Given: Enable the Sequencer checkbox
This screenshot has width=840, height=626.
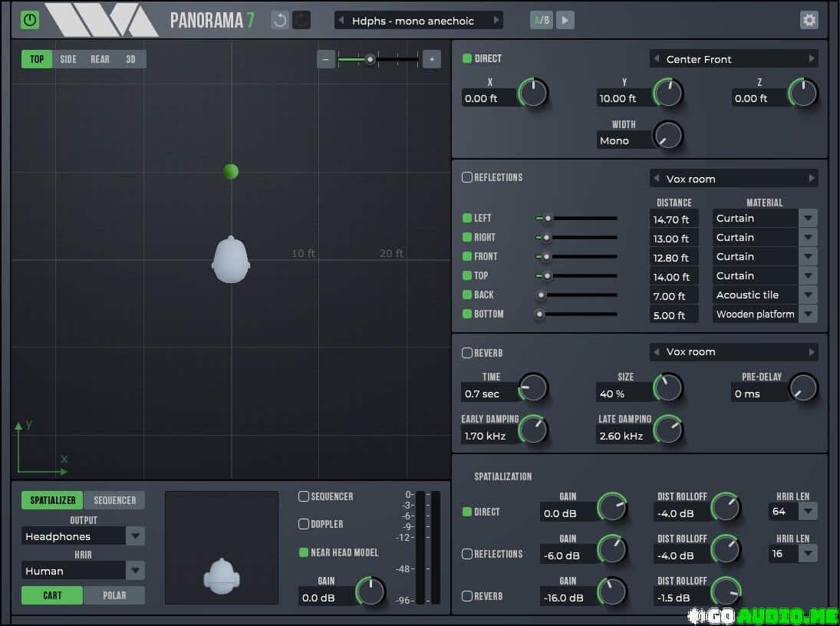Looking at the screenshot, I should tap(304, 496).
